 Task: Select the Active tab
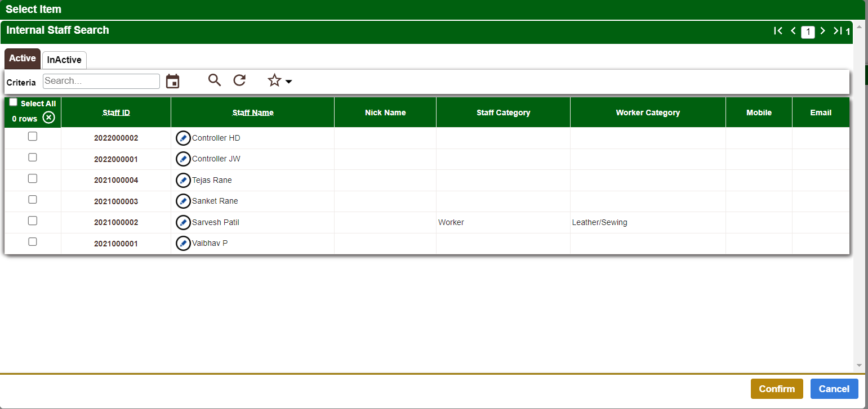(x=22, y=58)
